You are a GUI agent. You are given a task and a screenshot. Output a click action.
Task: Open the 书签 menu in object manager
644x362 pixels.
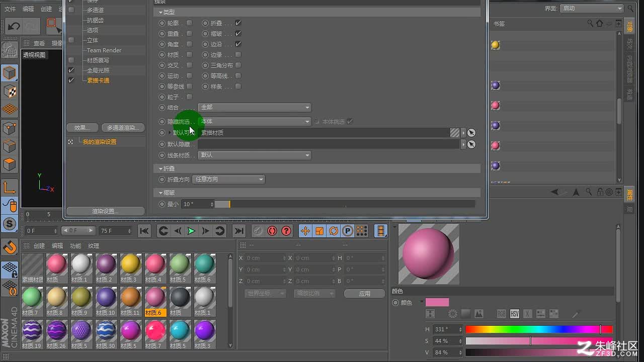[x=499, y=24]
